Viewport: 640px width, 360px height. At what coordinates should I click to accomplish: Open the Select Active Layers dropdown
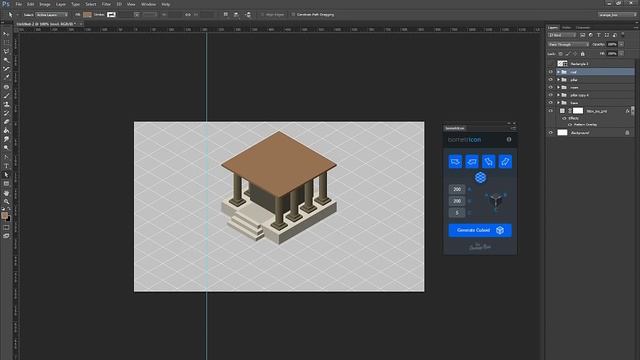click(52, 15)
